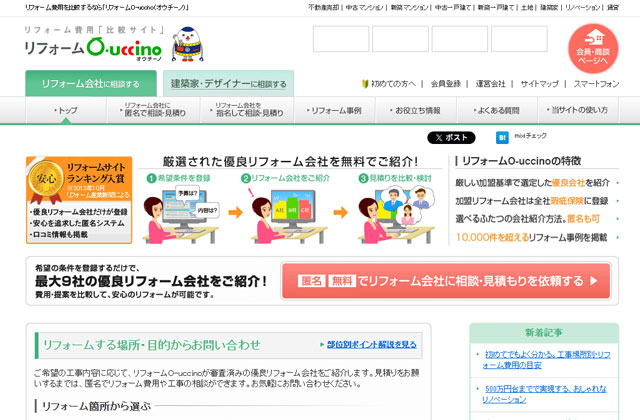Click the リフォームサイトランキング入賞 award badge
640x420 pixels.
click(x=79, y=200)
